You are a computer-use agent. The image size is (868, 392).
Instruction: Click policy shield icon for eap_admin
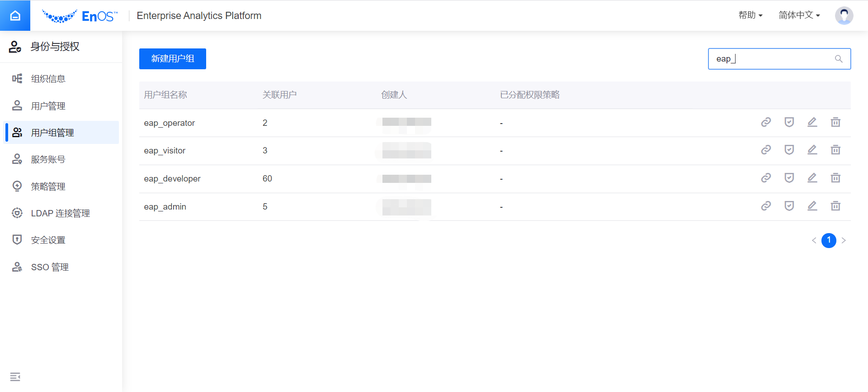(789, 206)
